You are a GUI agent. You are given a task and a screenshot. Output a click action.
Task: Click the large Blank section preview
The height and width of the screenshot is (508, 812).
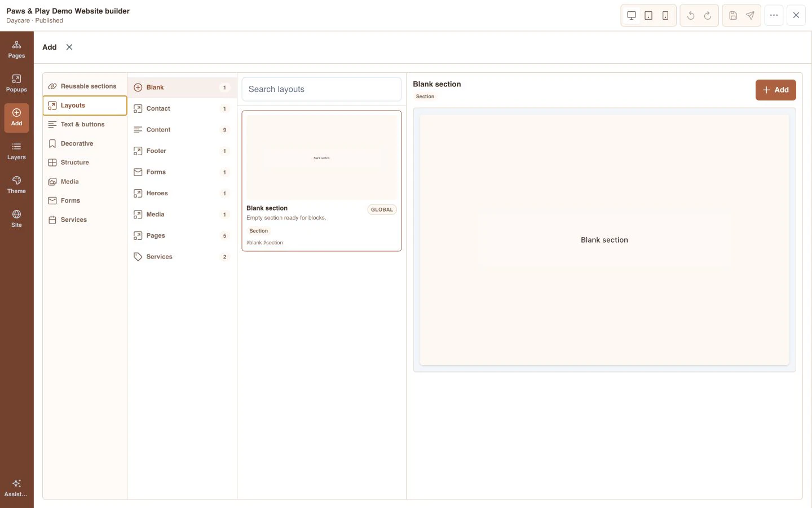604,240
